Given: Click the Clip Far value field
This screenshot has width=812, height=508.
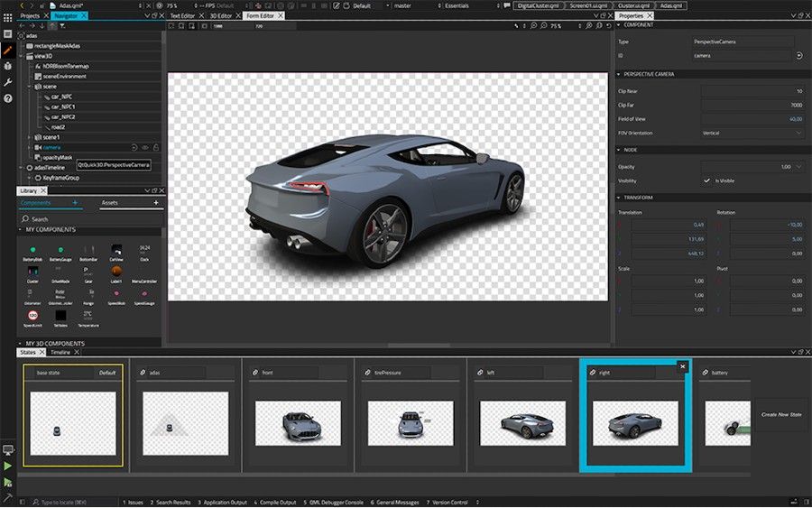Looking at the screenshot, I should coord(752,106).
